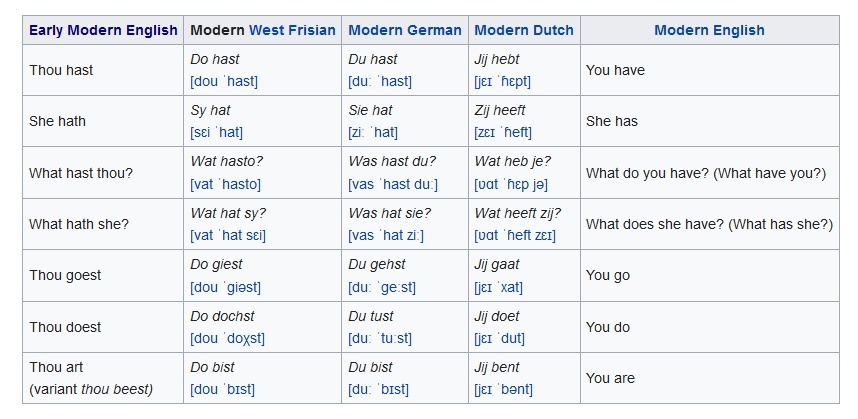Click the "variant thou beest" text

pos(91,389)
